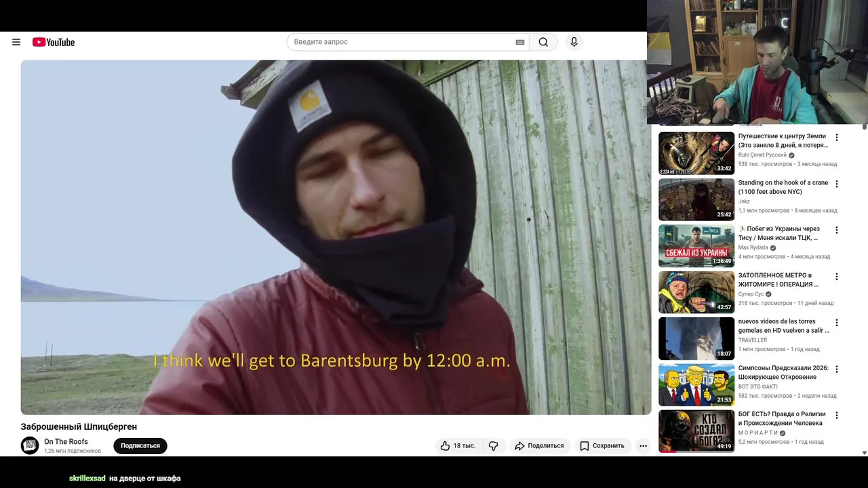The width and height of the screenshot is (868, 488).
Task: Open options menu for Standing on the hook
Action: (837, 184)
